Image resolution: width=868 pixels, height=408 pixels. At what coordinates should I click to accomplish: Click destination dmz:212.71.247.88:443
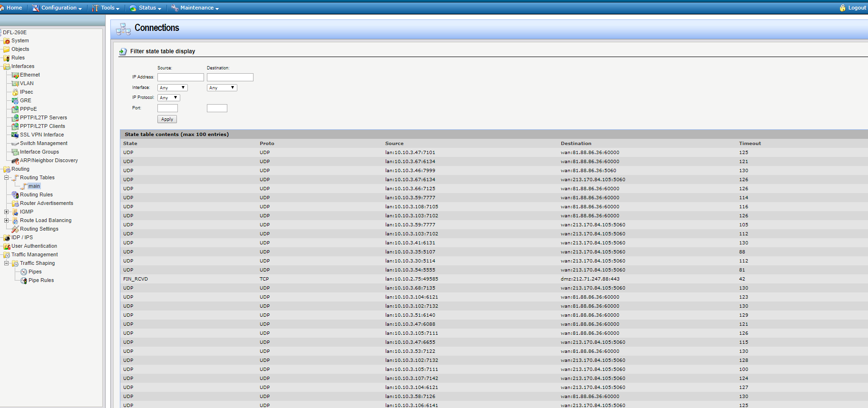[x=590, y=279]
